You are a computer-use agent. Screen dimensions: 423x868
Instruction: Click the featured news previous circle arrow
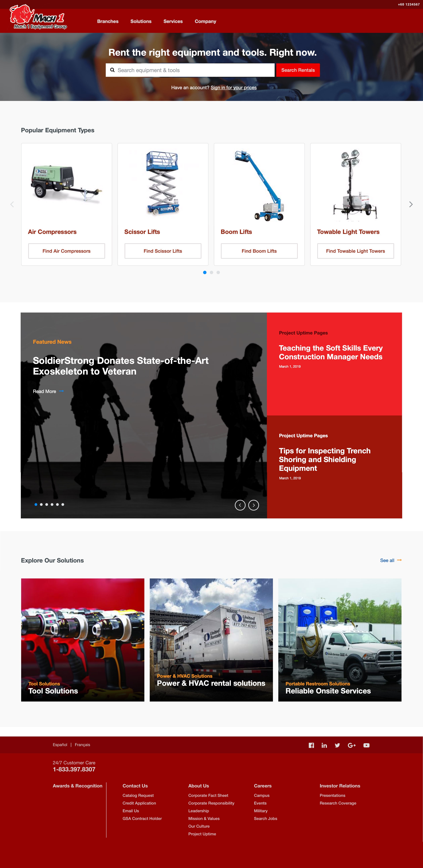[240, 505]
